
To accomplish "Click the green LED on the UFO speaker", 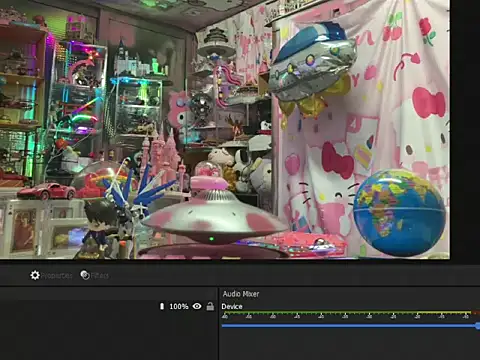I will click(x=211, y=239).
